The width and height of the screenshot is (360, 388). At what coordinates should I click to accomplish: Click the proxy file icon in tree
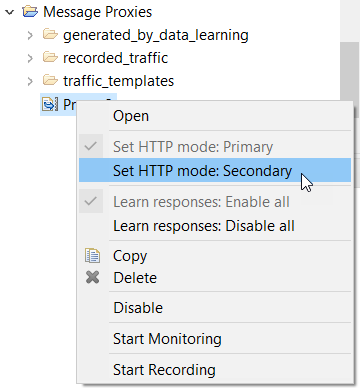click(x=50, y=104)
